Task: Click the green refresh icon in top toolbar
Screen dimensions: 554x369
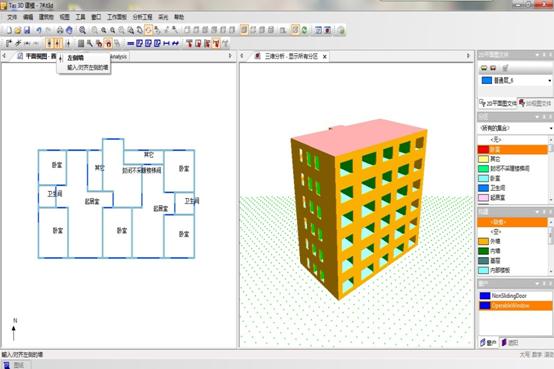Action: pos(305,30)
